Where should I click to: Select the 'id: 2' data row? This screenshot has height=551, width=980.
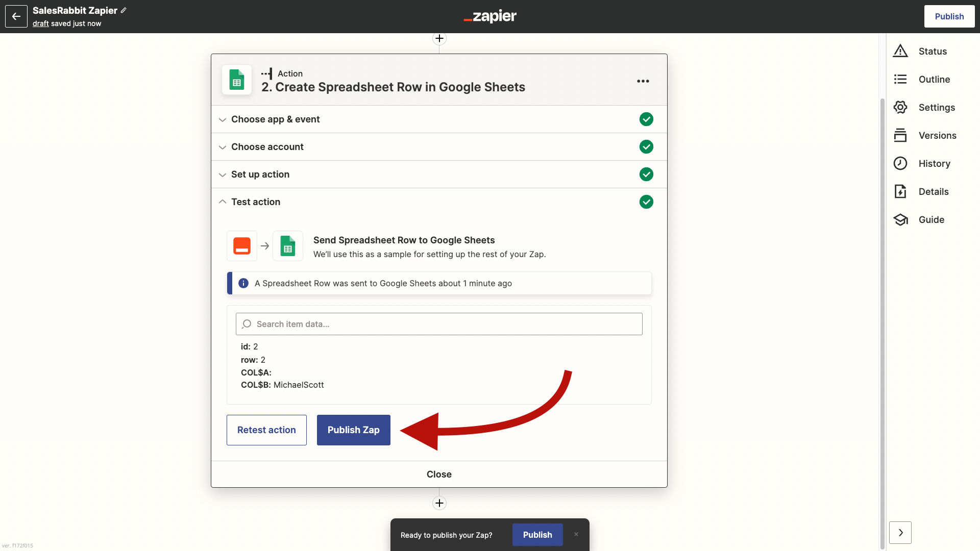coord(250,346)
